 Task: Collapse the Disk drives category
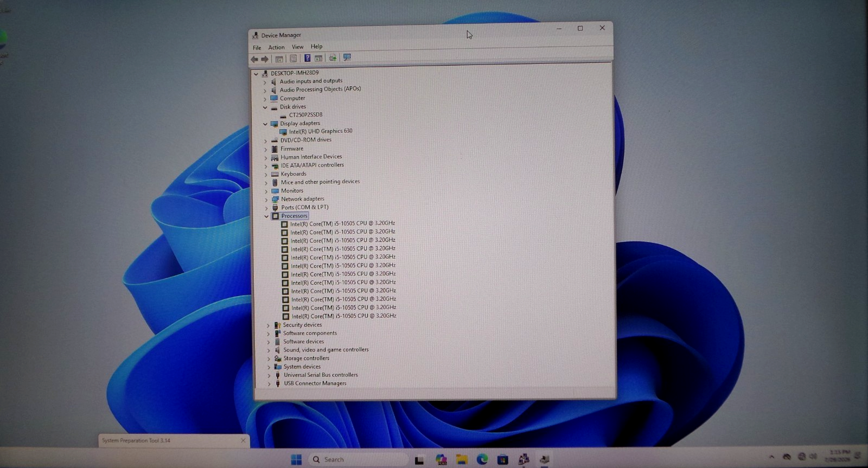click(265, 107)
